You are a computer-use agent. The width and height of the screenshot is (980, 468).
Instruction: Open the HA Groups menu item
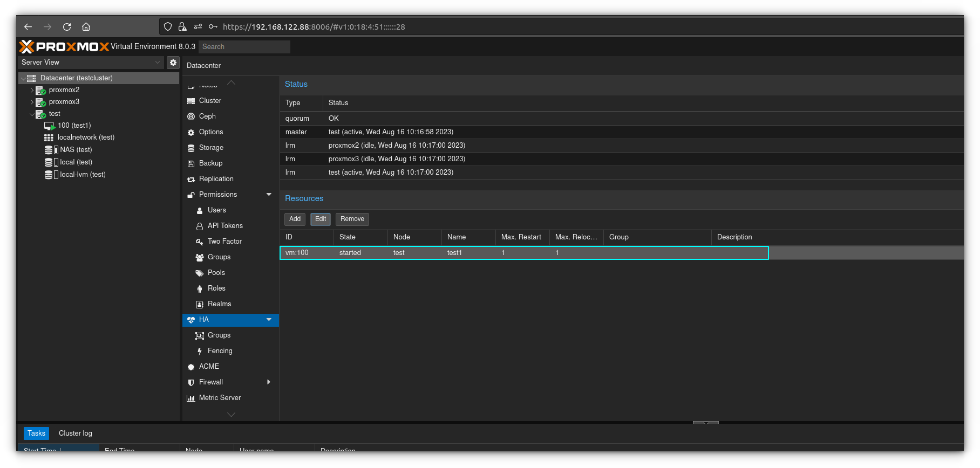pyautogui.click(x=230, y=335)
